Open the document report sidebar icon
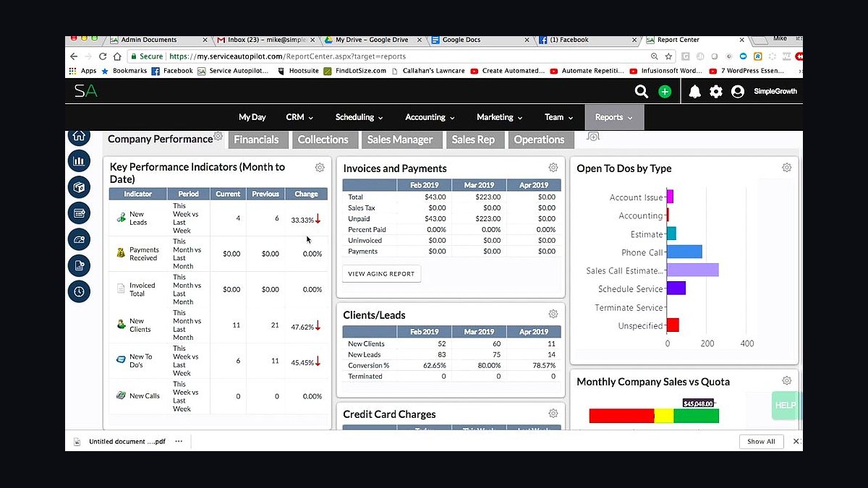The height and width of the screenshot is (488, 868). tap(79, 265)
